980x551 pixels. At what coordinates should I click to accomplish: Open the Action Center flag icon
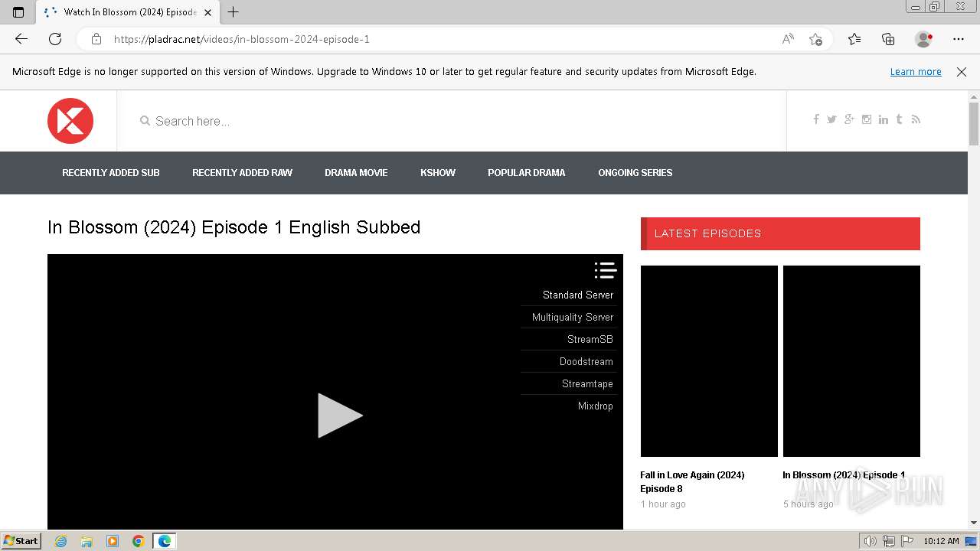click(906, 541)
